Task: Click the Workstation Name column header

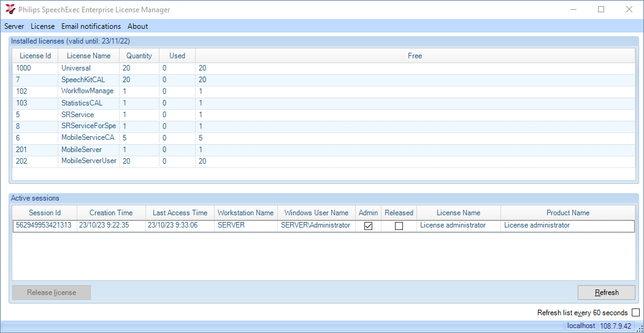Action: coord(245,213)
